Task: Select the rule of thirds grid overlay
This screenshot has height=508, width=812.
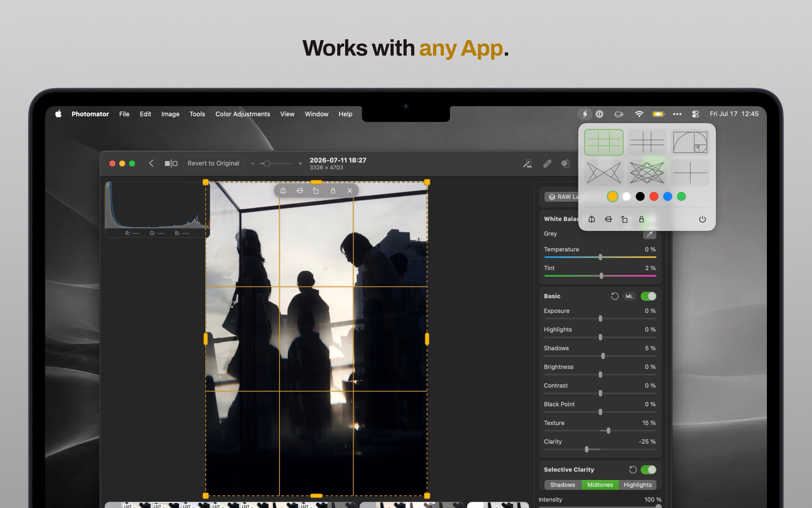Action: [604, 142]
